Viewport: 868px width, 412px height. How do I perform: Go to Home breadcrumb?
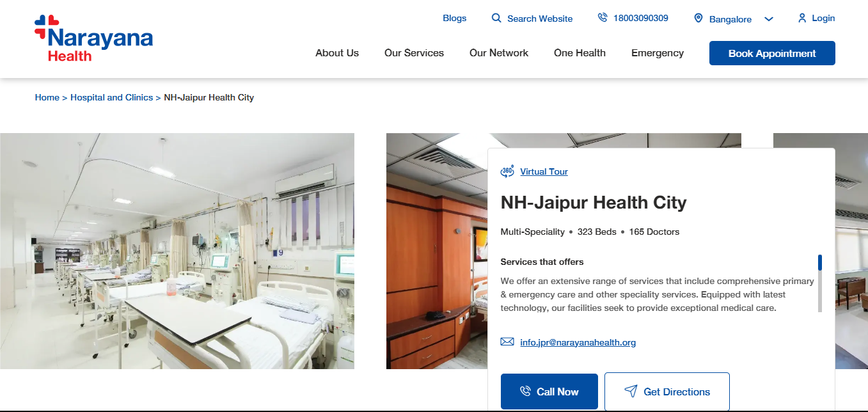tap(47, 97)
